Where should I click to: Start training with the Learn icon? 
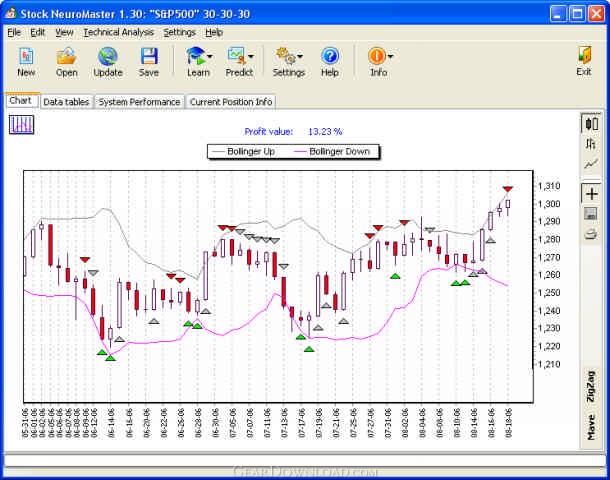pyautogui.click(x=196, y=56)
